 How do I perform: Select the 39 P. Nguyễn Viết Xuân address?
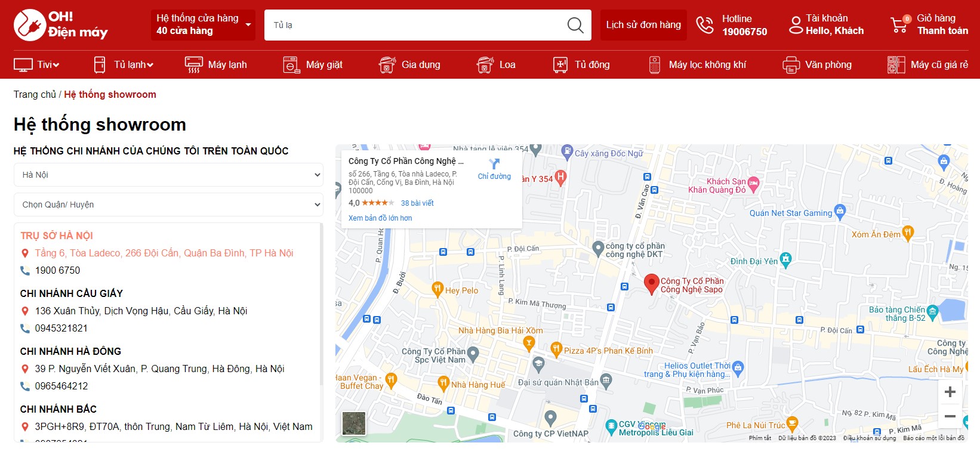pos(159,369)
